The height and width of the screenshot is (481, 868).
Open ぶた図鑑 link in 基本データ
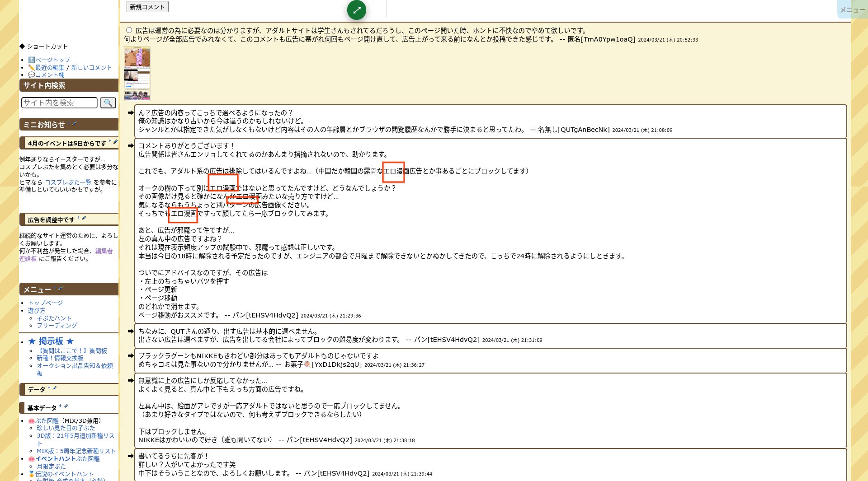[x=47, y=420]
